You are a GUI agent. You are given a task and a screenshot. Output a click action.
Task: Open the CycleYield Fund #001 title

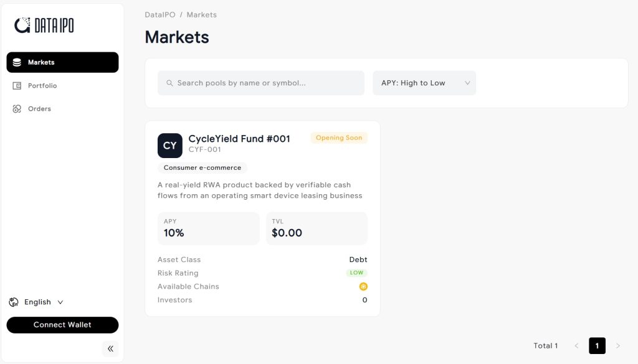coord(239,139)
